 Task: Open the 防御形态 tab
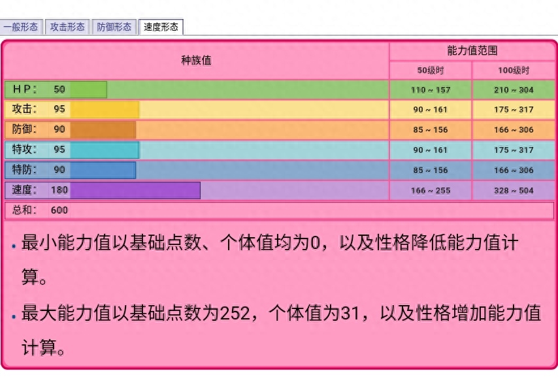pyautogui.click(x=114, y=27)
